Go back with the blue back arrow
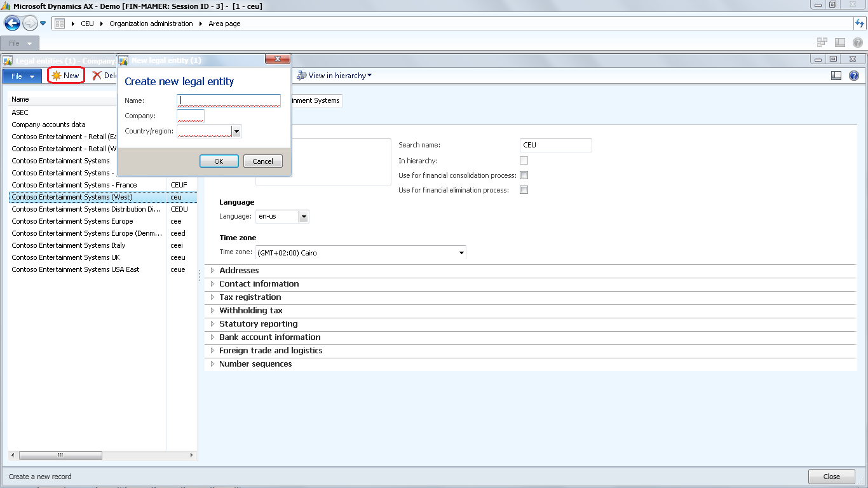The image size is (868, 488). [12, 24]
